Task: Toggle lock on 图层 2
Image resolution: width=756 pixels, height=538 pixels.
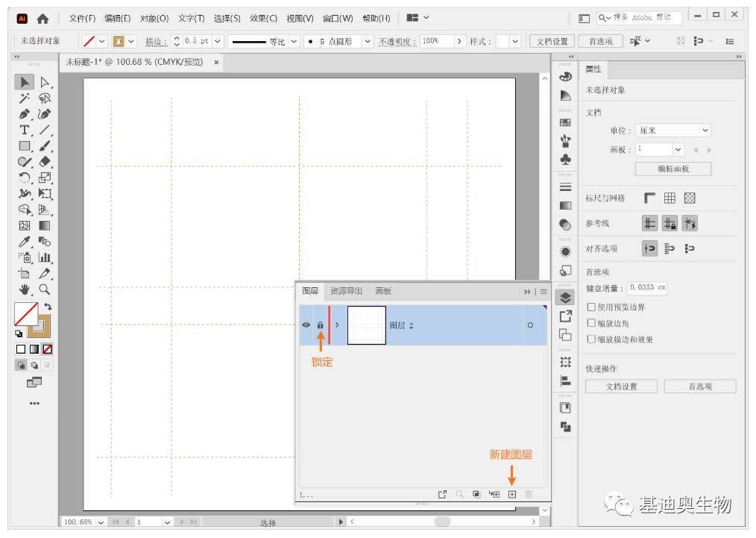Action: pos(320,325)
